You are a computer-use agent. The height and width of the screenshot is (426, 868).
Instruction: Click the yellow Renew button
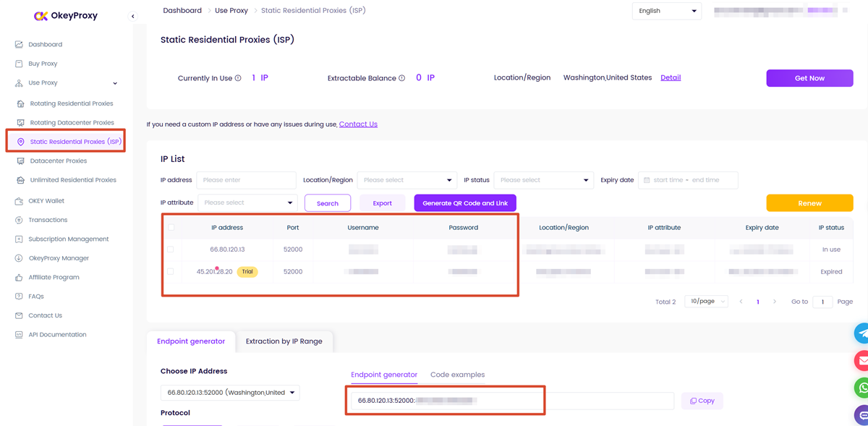(809, 203)
